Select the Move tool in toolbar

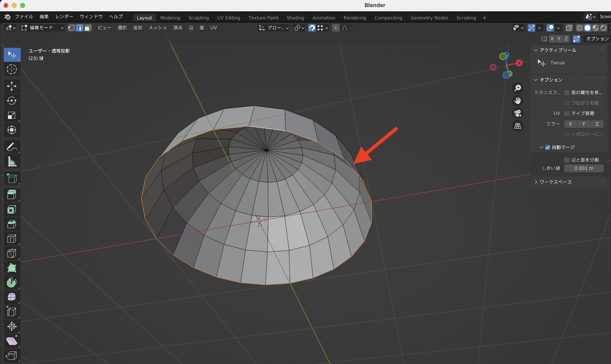click(12, 86)
